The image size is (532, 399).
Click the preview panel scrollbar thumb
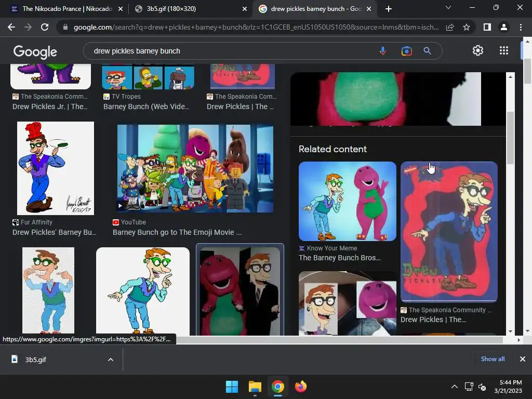pos(510,137)
